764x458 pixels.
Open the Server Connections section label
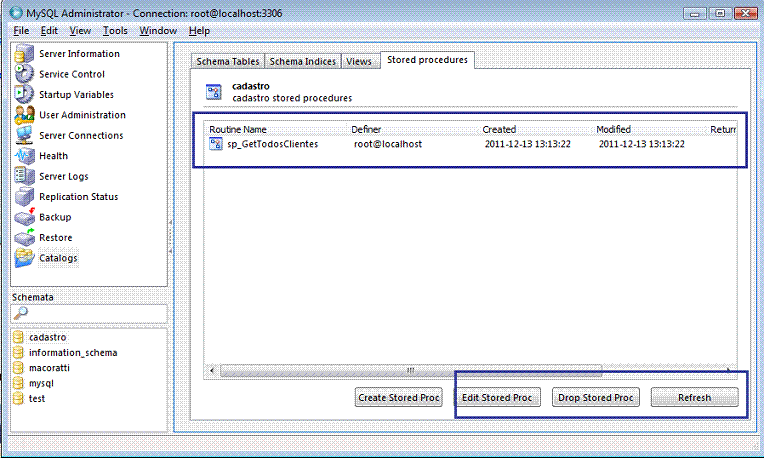pos(81,135)
